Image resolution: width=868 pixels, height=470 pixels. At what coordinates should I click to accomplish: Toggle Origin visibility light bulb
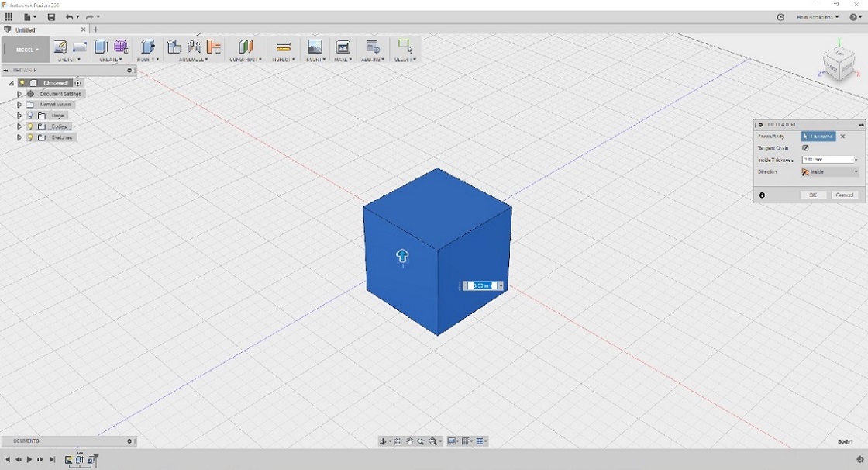30,116
